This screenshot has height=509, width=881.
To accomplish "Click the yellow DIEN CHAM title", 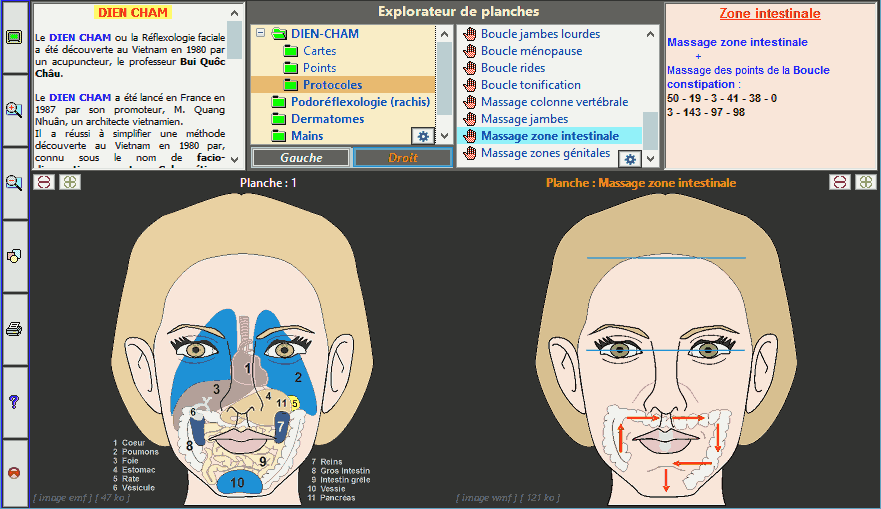I will (133, 12).
